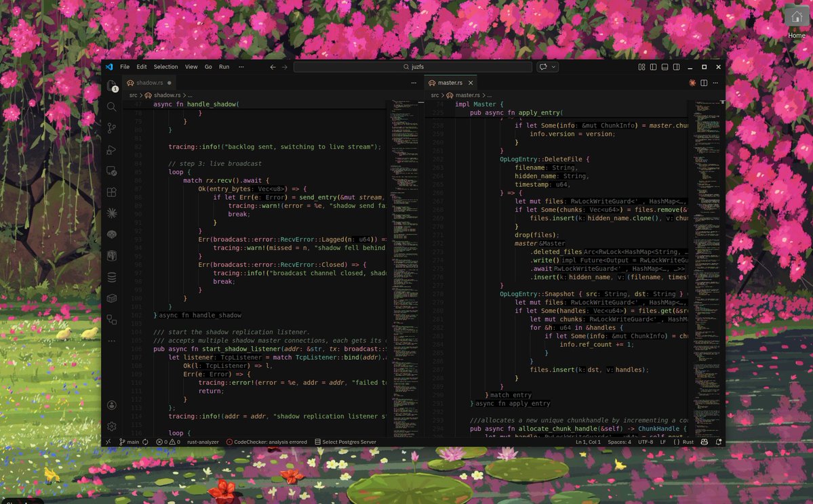Expand the chat dropdown arrow in title bar

tap(553, 67)
